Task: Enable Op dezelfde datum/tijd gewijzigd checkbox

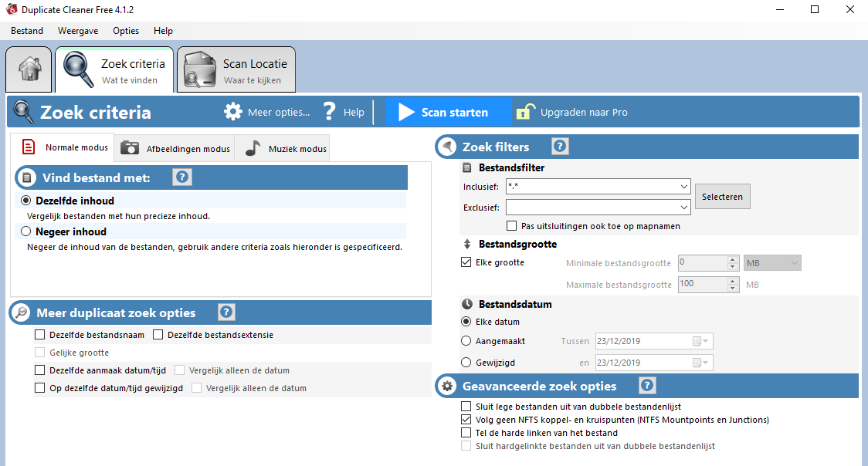Action: coord(40,387)
